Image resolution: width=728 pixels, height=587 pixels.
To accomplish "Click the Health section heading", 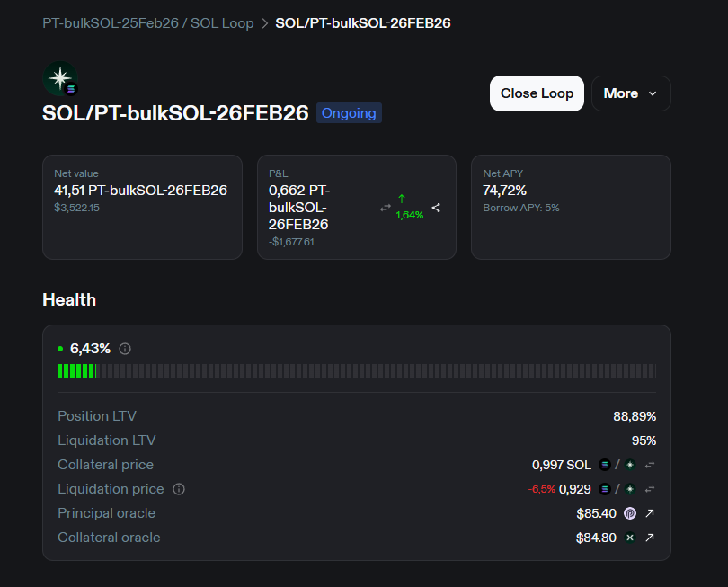I will coord(69,300).
